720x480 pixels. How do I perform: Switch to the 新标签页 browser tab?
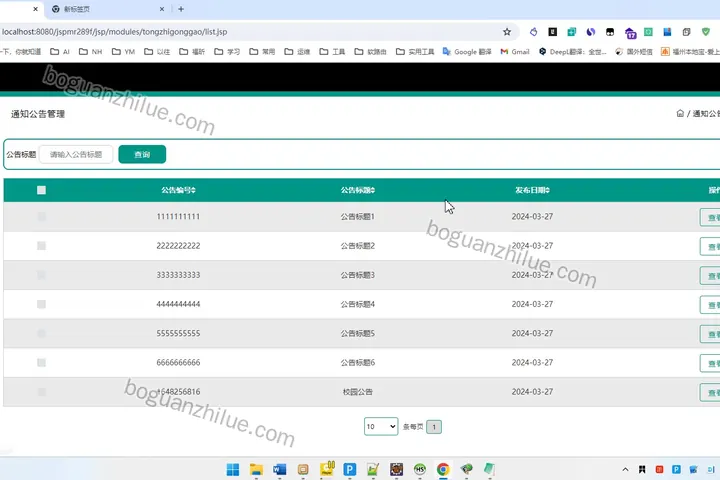pos(106,9)
